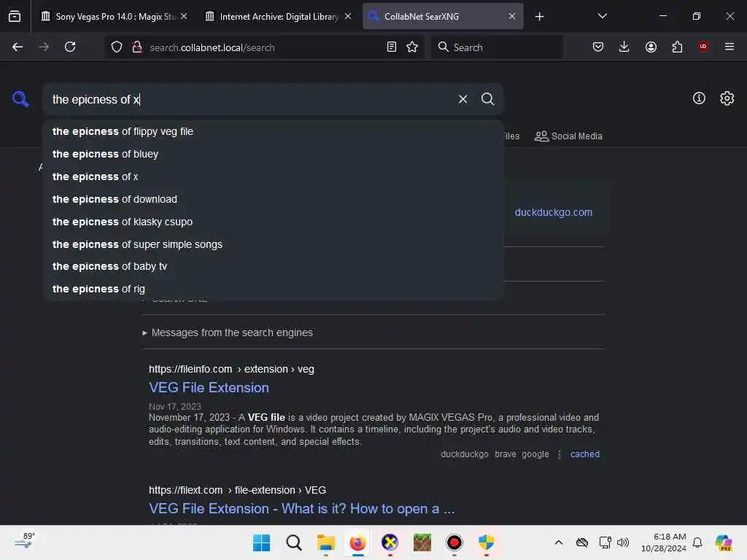Open Windows Start menu
The width and height of the screenshot is (747, 560).
coord(261,542)
